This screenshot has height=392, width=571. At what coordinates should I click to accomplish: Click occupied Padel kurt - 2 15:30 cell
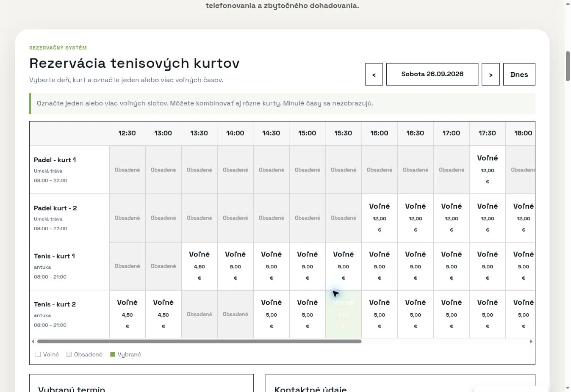(x=344, y=218)
